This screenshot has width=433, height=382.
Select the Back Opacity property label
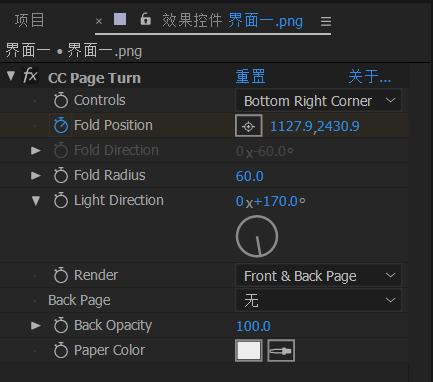(x=113, y=325)
